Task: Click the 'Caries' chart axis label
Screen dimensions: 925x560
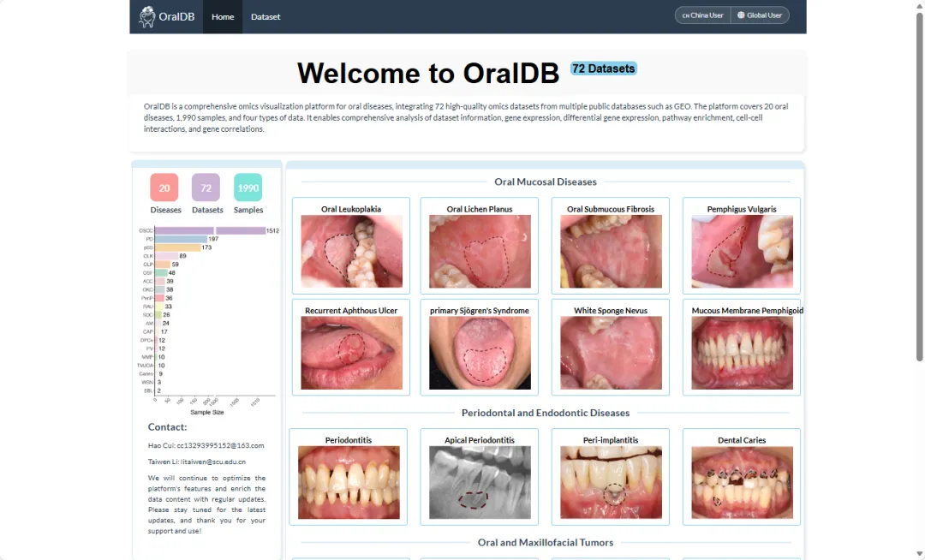Action: pos(146,373)
